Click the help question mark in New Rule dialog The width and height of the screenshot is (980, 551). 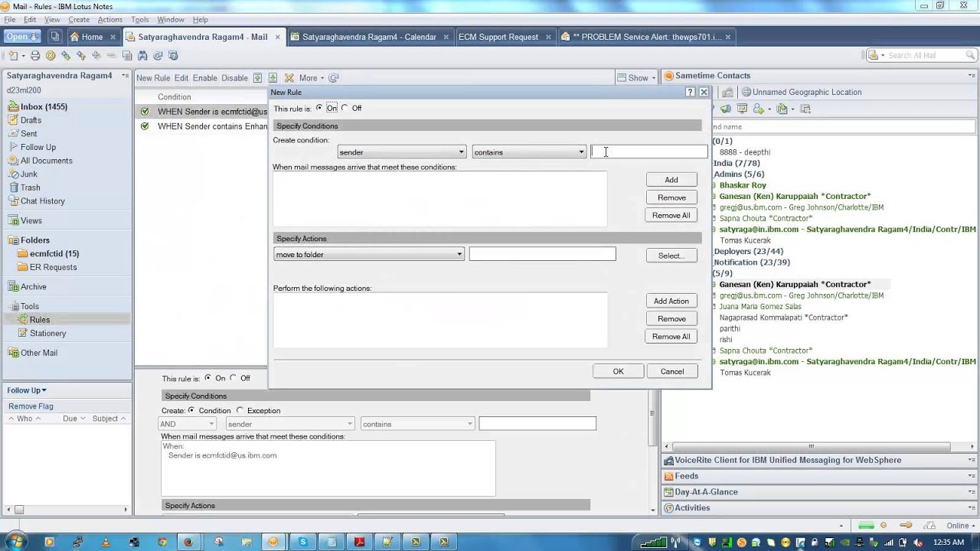click(x=690, y=92)
